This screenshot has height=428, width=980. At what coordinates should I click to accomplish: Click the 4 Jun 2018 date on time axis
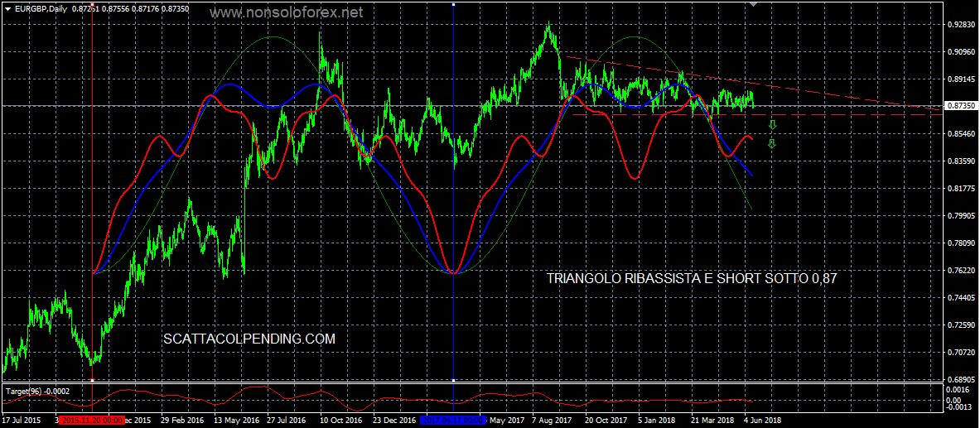click(x=760, y=420)
